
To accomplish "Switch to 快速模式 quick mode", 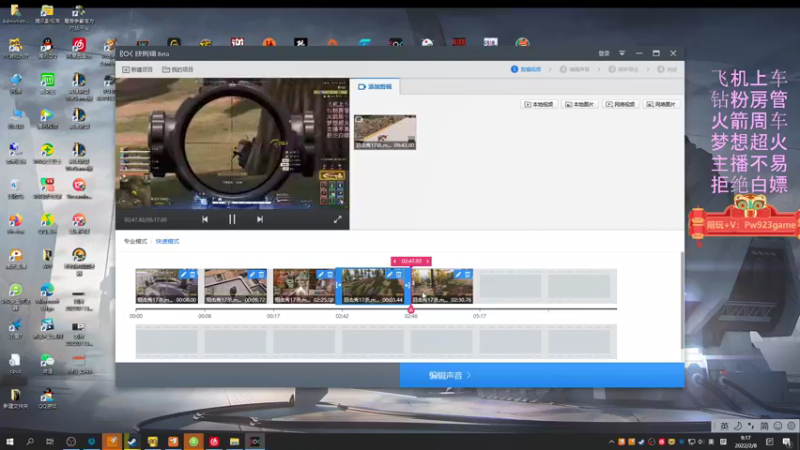I will pyautogui.click(x=167, y=241).
